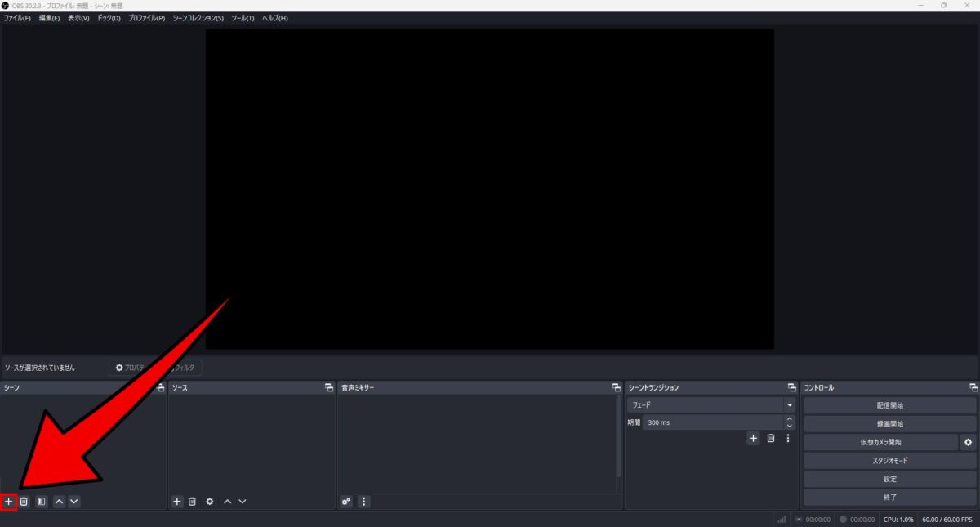This screenshot has height=527, width=980.
Task: Delete the selected scene using the trash icon
Action: (25, 501)
